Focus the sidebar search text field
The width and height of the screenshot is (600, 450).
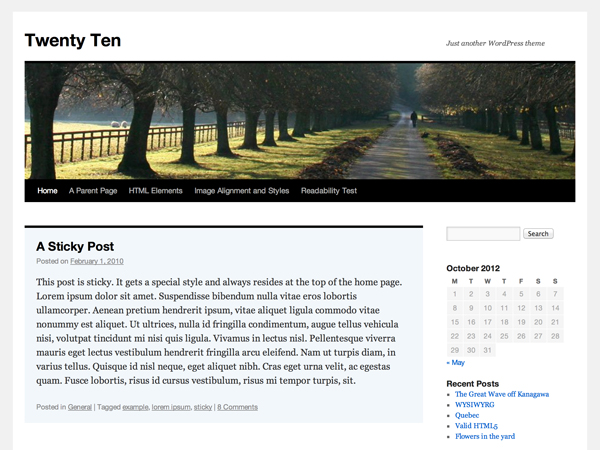click(x=483, y=234)
